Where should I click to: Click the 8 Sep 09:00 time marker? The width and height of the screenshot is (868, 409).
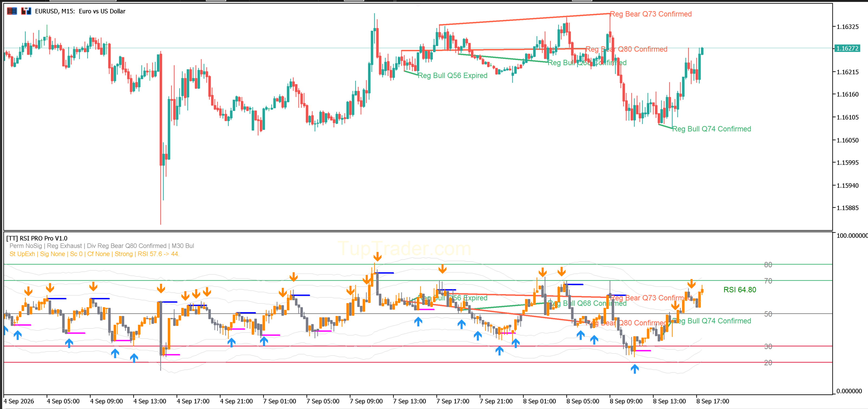[x=626, y=401]
